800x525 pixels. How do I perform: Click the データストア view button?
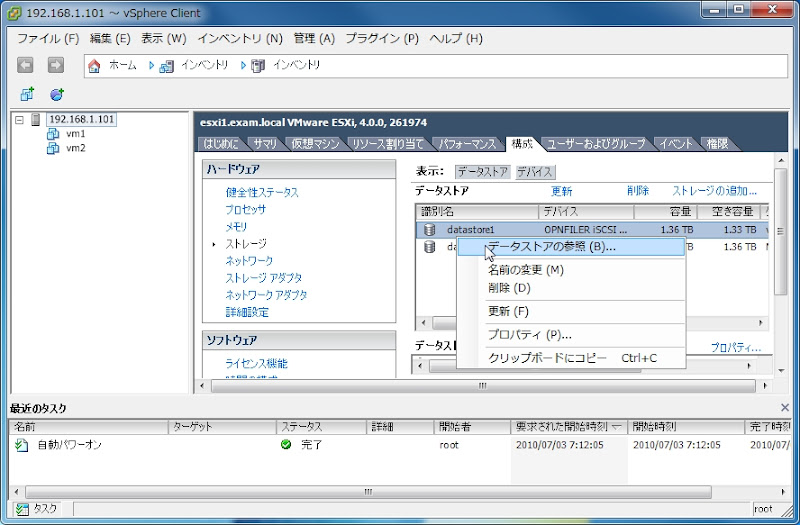[x=482, y=172]
